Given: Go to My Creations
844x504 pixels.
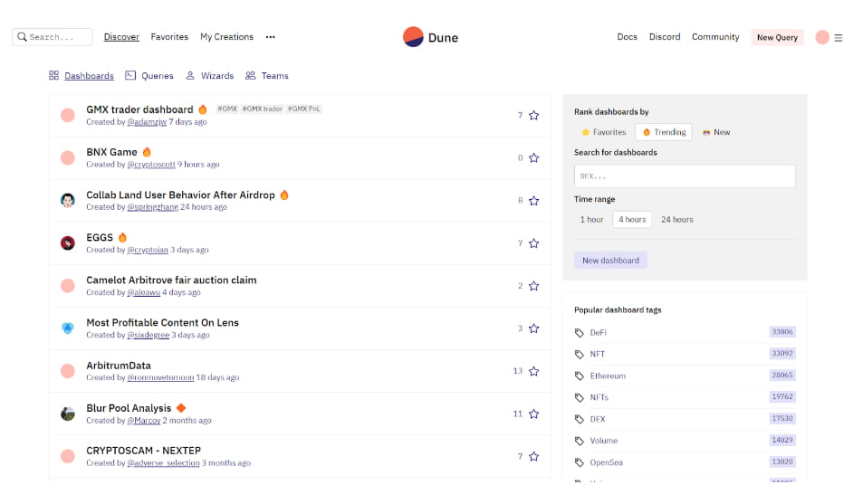Looking at the screenshot, I should (x=226, y=36).
